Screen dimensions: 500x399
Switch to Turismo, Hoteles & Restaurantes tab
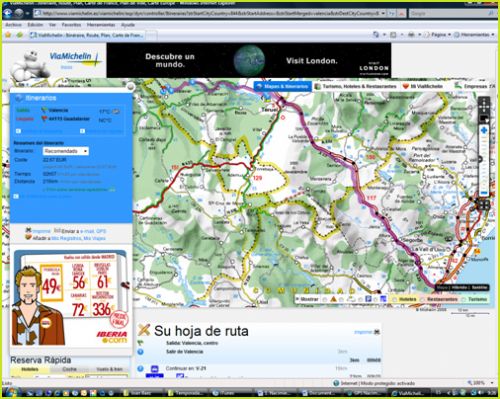[356, 86]
